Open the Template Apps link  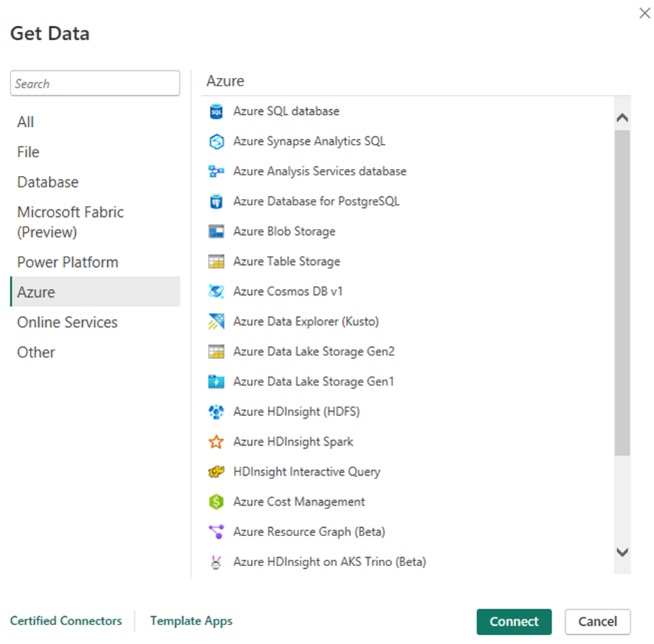click(x=191, y=620)
